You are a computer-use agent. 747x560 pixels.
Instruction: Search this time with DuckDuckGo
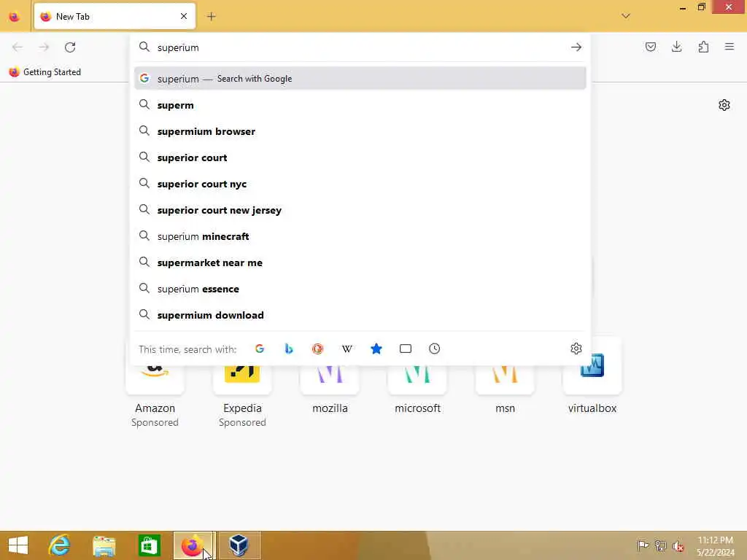318,349
